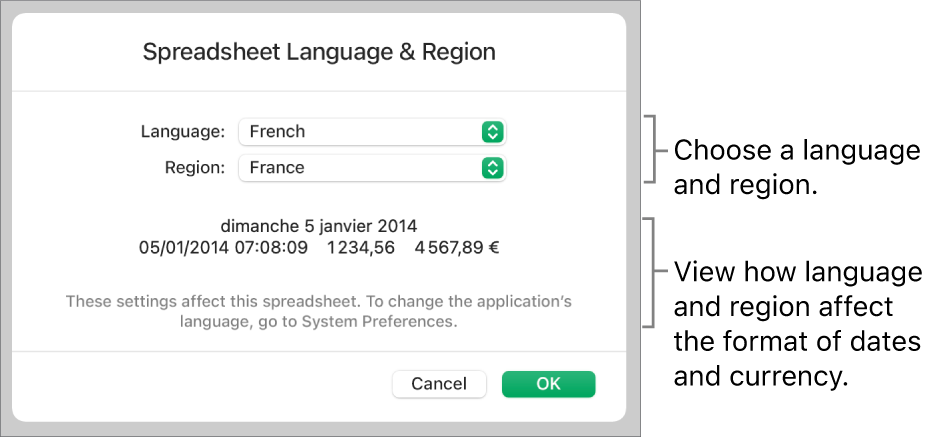Click the "Choose a language and region" callout text
The image size is (937, 438).
click(797, 167)
